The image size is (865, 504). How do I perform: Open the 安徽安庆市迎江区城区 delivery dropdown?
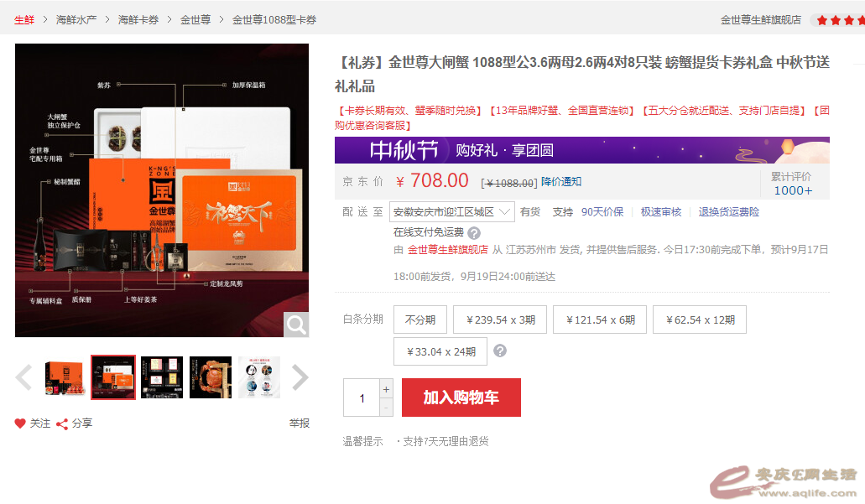[451, 212]
